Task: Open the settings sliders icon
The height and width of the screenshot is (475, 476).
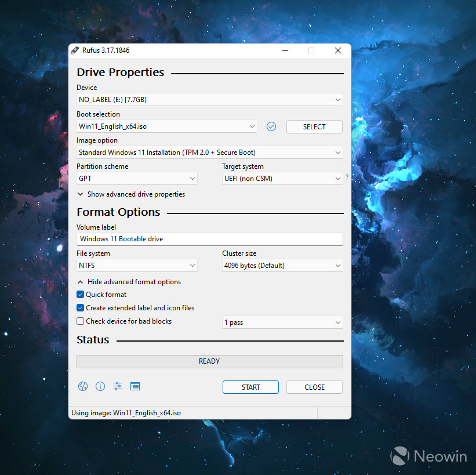Action: pyautogui.click(x=118, y=386)
